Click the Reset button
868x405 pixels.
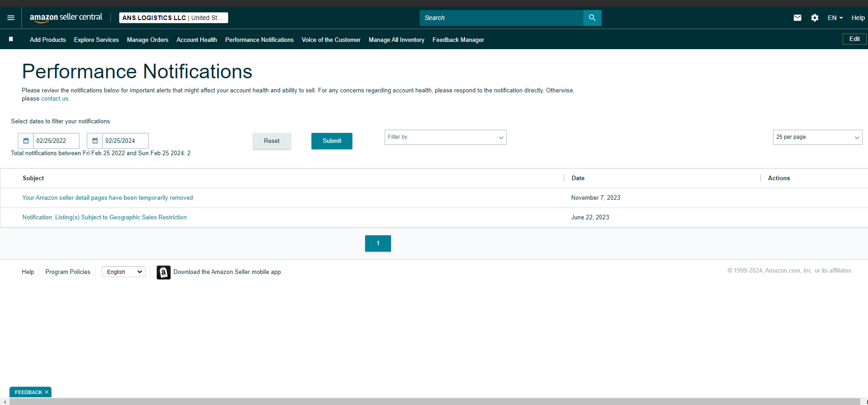[x=272, y=141]
